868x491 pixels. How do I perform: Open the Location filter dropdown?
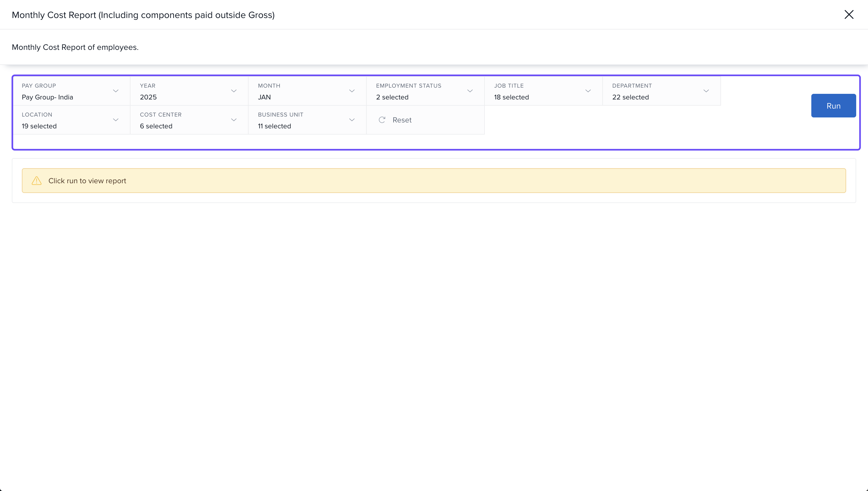71,120
